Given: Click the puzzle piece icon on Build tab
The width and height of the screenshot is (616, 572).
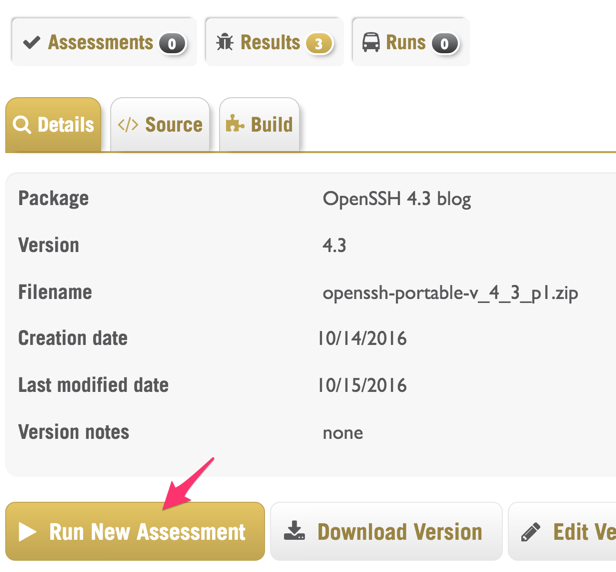Looking at the screenshot, I should (x=235, y=123).
